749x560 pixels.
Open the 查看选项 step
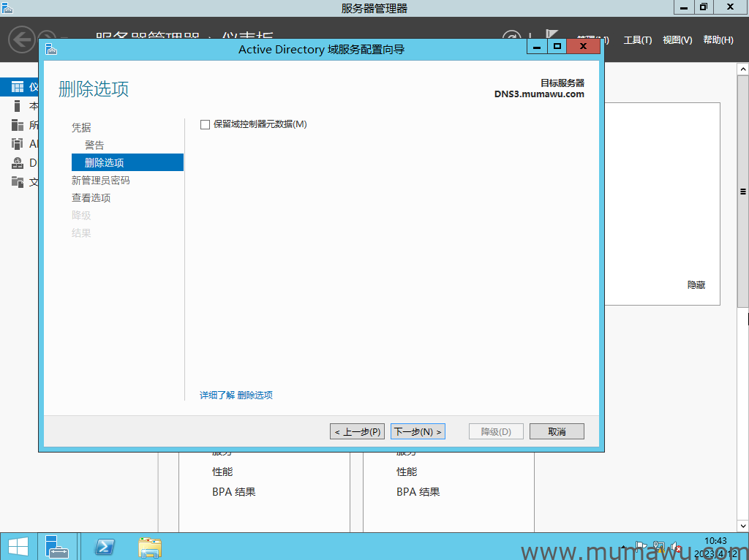[91, 198]
